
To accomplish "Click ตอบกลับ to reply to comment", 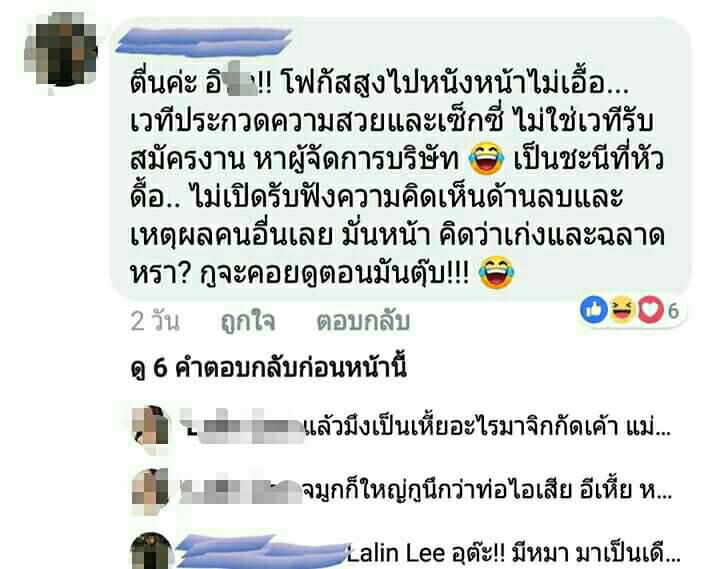I will click(363, 321).
